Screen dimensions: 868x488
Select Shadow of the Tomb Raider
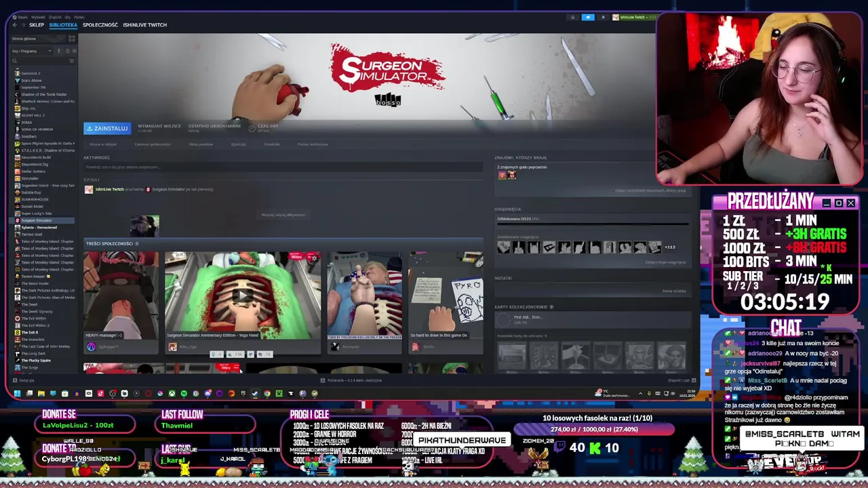click(43, 94)
